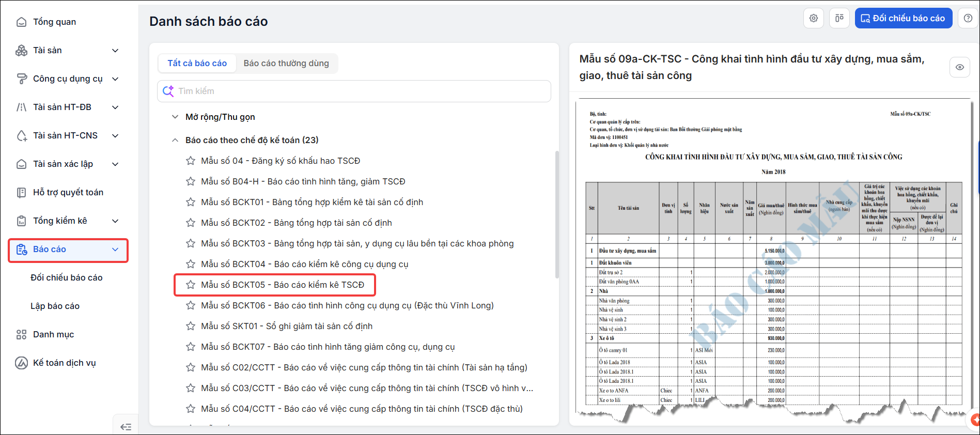Select Danh mục sidebar item
This screenshot has height=435, width=980.
click(x=54, y=334)
